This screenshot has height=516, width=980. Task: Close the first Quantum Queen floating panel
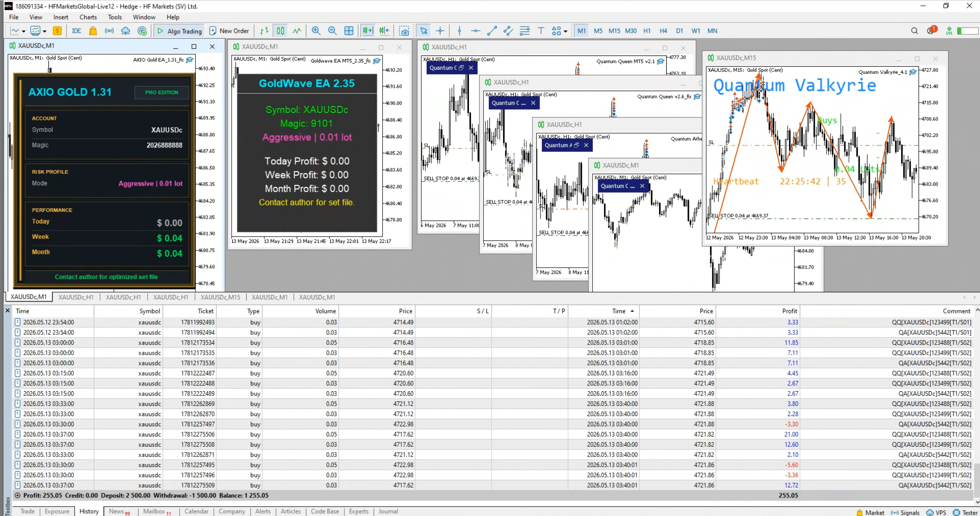click(x=471, y=68)
